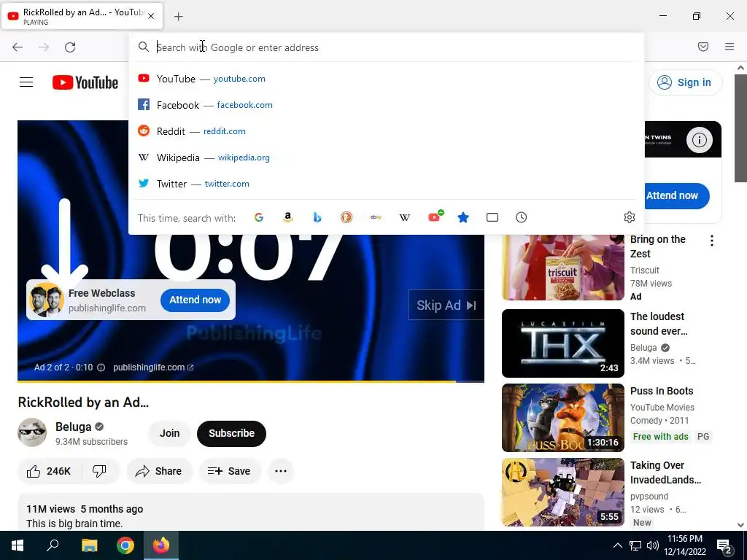Open more actions ellipsis below video

(x=281, y=472)
